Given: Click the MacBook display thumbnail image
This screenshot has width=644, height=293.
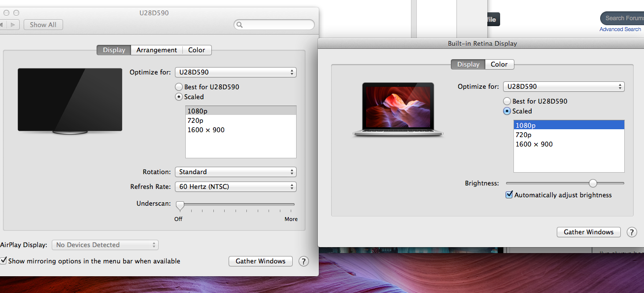Looking at the screenshot, I should click(398, 110).
